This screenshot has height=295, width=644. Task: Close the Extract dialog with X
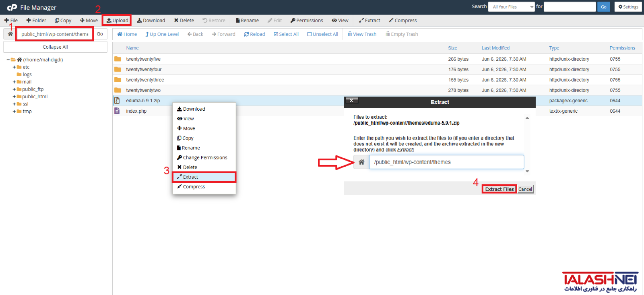351,101
